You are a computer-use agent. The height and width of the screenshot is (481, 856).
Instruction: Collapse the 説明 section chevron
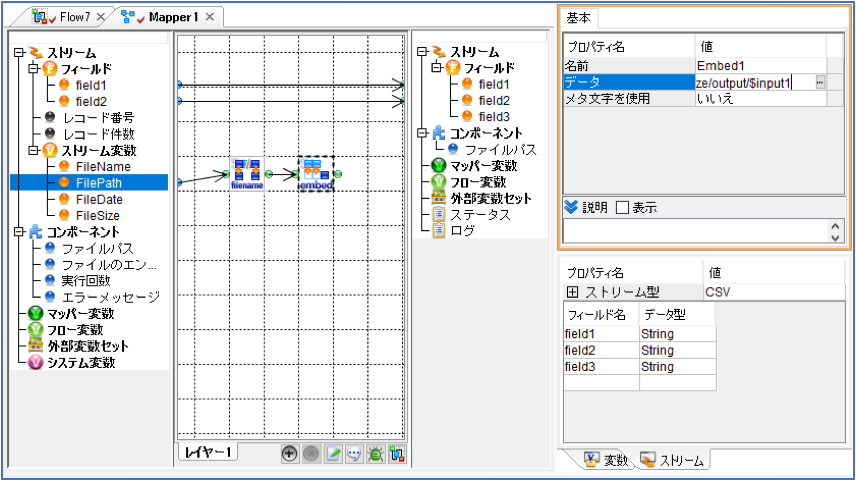(571, 207)
